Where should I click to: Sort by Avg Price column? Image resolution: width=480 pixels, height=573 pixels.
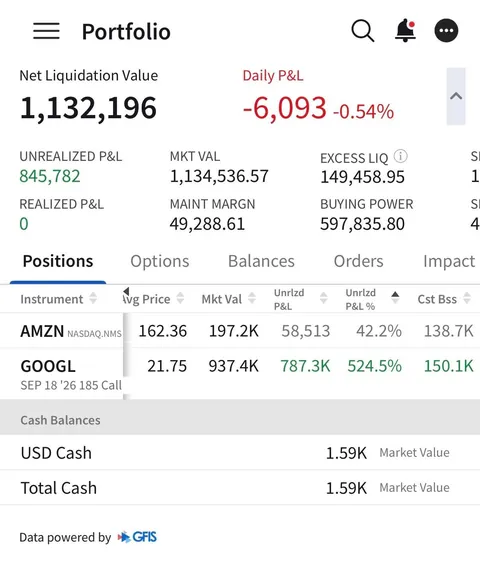pyautogui.click(x=153, y=299)
